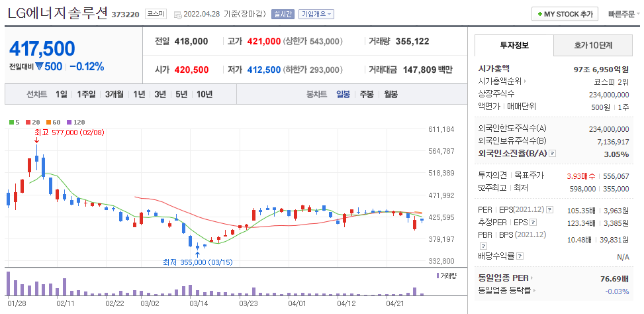The height and width of the screenshot is (314, 644).
Task: Click the 03/14 date axis label
Action: click(198, 303)
